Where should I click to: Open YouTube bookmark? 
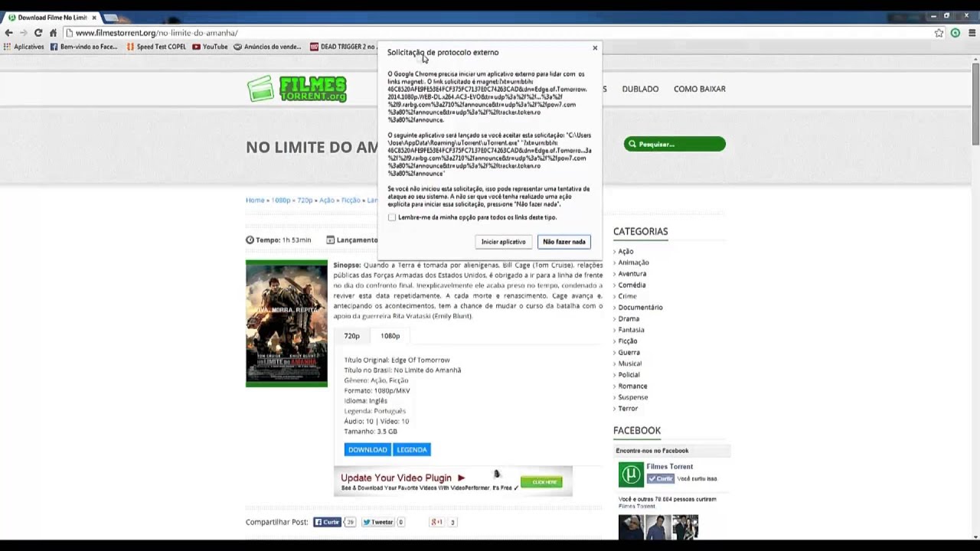[x=210, y=47]
